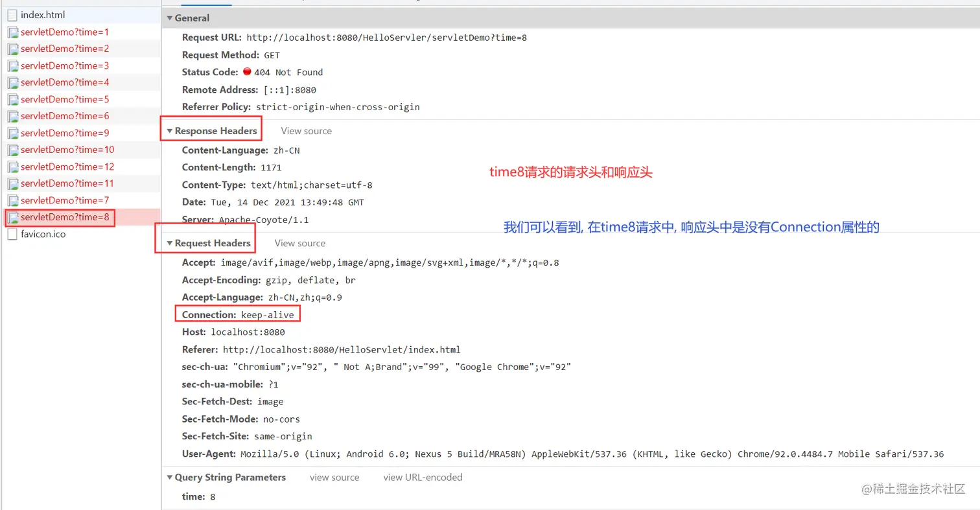Click the image icon beside servletDemo?time=11
980x510 pixels.
click(x=12, y=183)
